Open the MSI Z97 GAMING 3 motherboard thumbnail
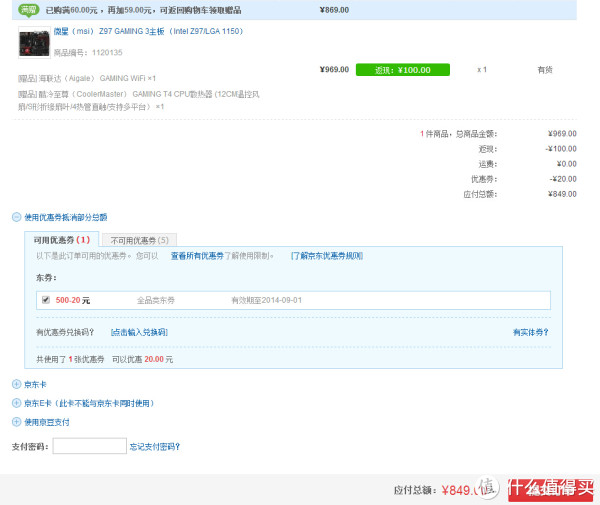The height and width of the screenshot is (505, 600). click(x=34, y=42)
